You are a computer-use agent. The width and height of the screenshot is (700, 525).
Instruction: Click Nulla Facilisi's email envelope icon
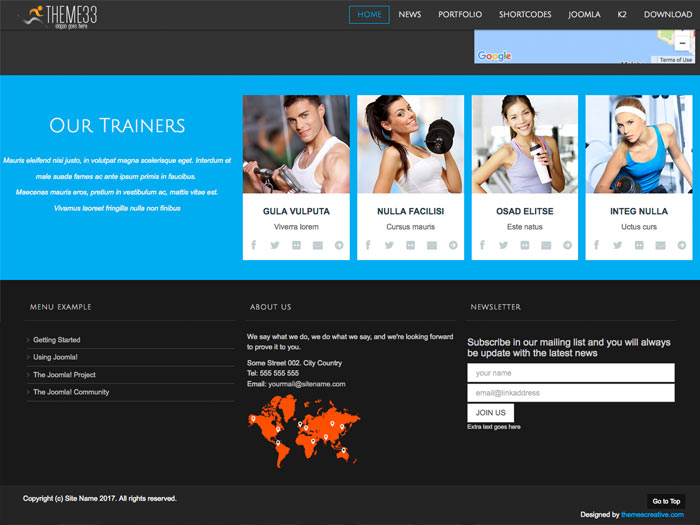coord(432,245)
